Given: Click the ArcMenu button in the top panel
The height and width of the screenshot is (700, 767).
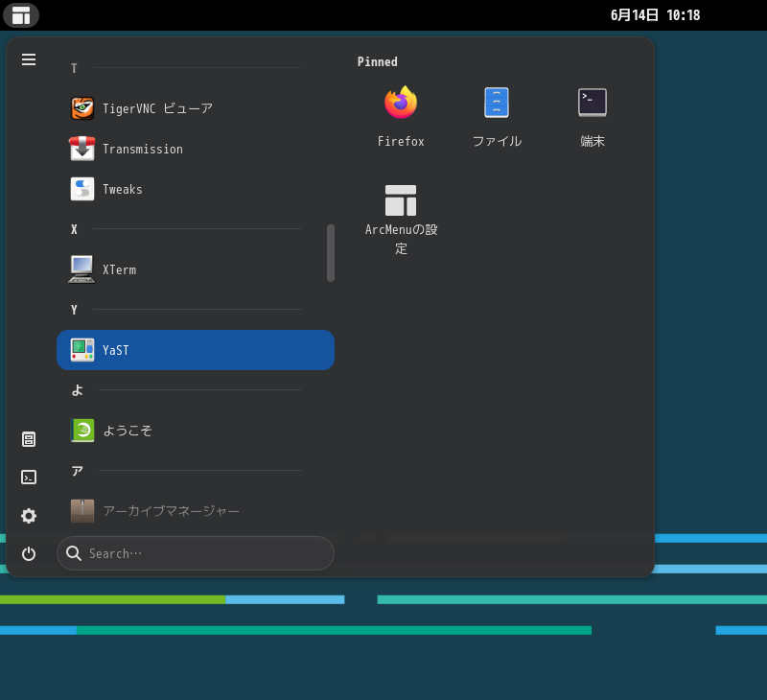Looking at the screenshot, I should pos(21,15).
